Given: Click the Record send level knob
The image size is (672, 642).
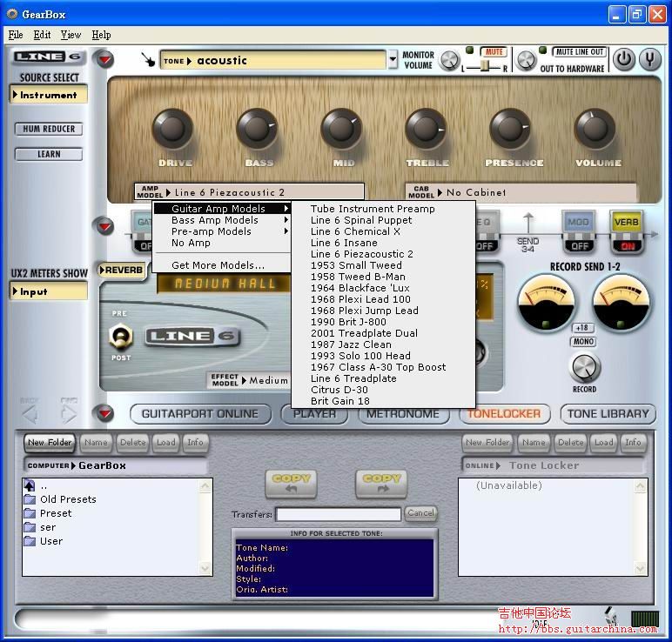Looking at the screenshot, I should point(584,368).
